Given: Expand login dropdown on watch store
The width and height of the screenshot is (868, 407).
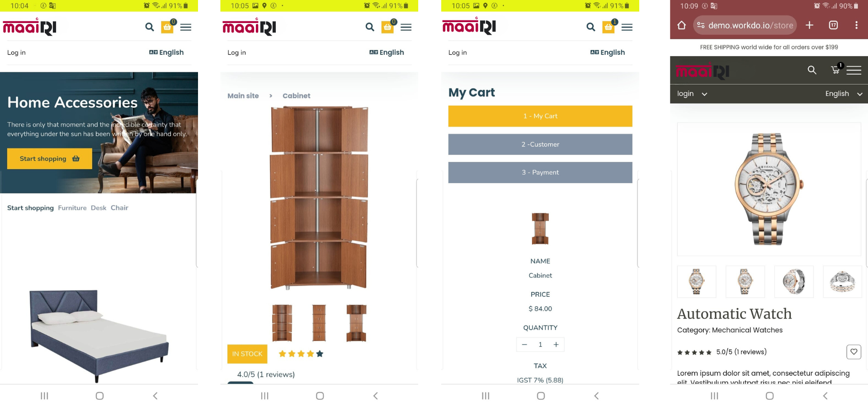Looking at the screenshot, I should (x=692, y=94).
